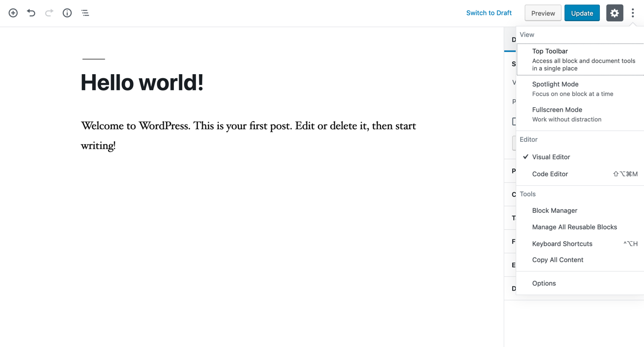
Task: Undo the last change
Action: pos(31,13)
